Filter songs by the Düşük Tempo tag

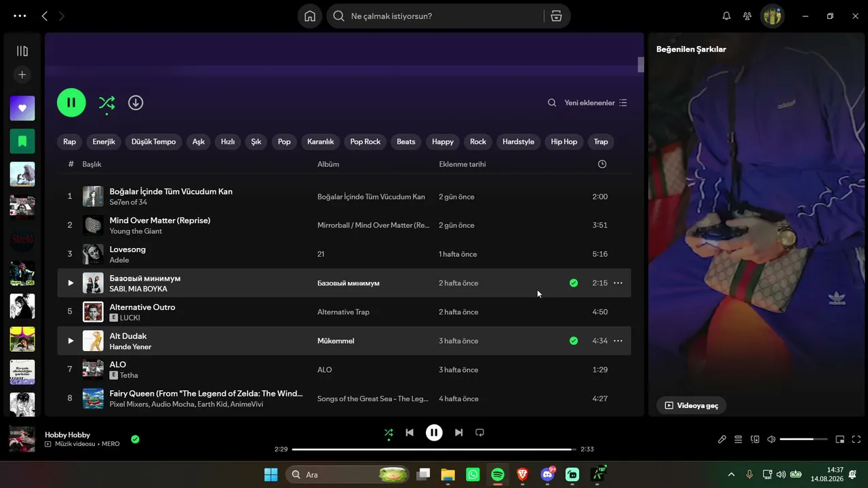pos(154,142)
